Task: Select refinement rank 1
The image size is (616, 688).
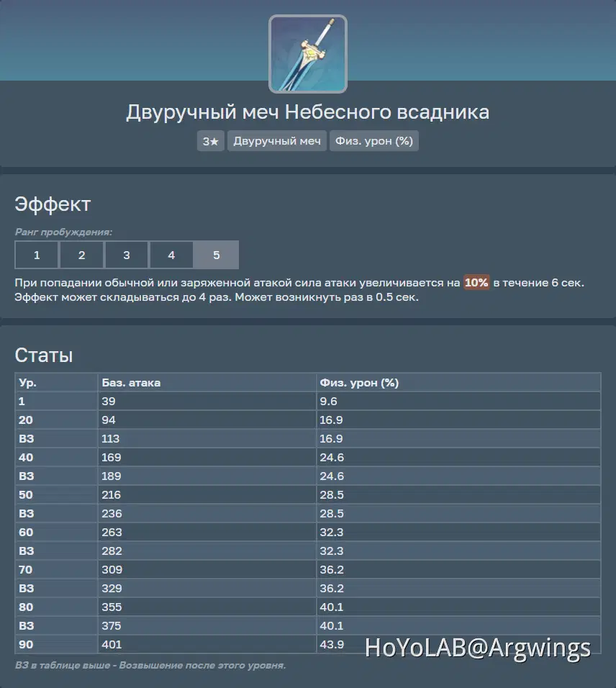Action: pyautogui.click(x=37, y=255)
